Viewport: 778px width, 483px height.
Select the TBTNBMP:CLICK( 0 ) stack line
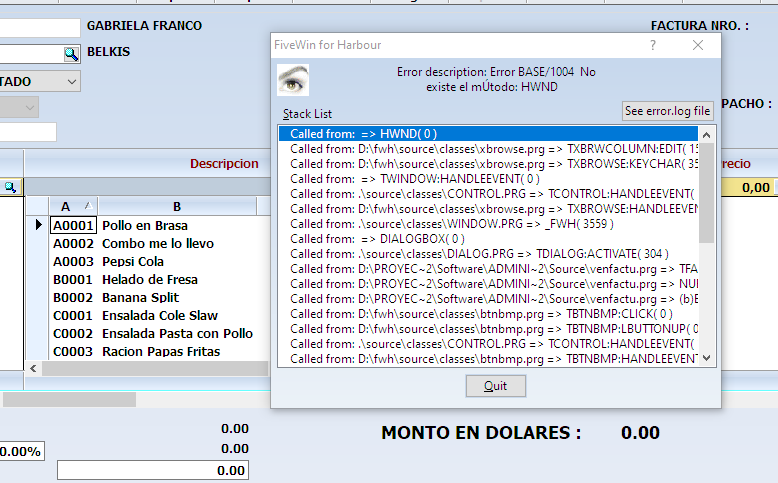488,314
